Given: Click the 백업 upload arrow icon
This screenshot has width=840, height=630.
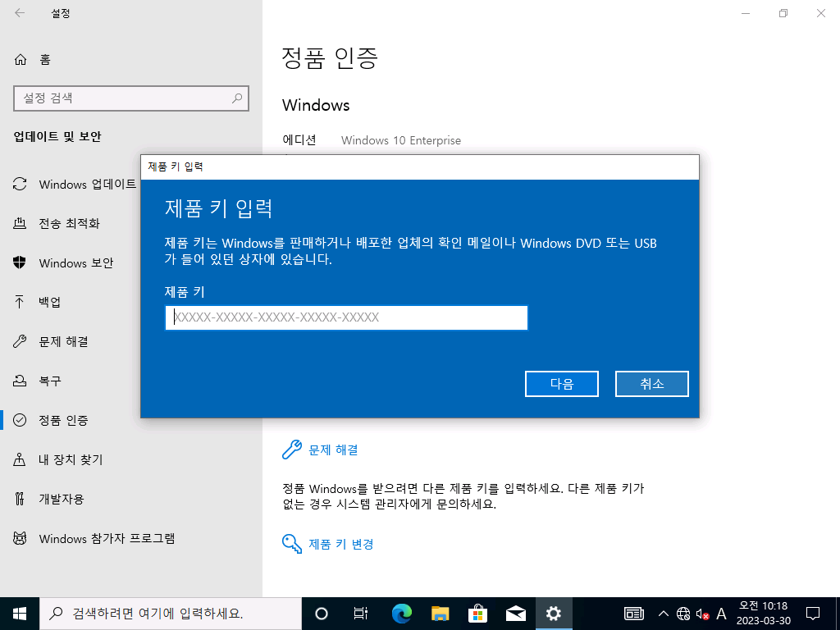Looking at the screenshot, I should [x=20, y=302].
